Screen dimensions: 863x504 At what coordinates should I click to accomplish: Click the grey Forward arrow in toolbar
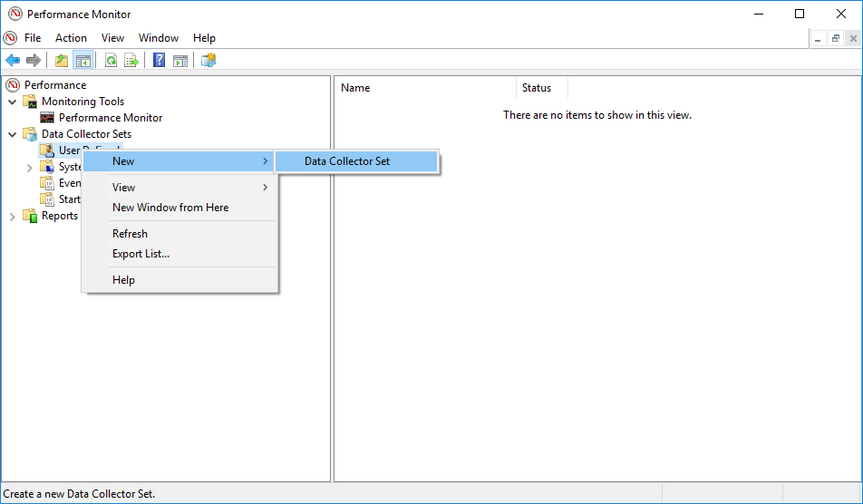(34, 60)
